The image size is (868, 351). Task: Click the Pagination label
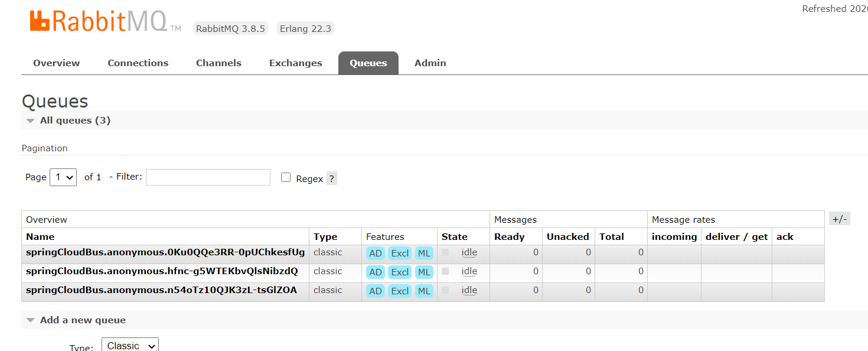pos(45,148)
